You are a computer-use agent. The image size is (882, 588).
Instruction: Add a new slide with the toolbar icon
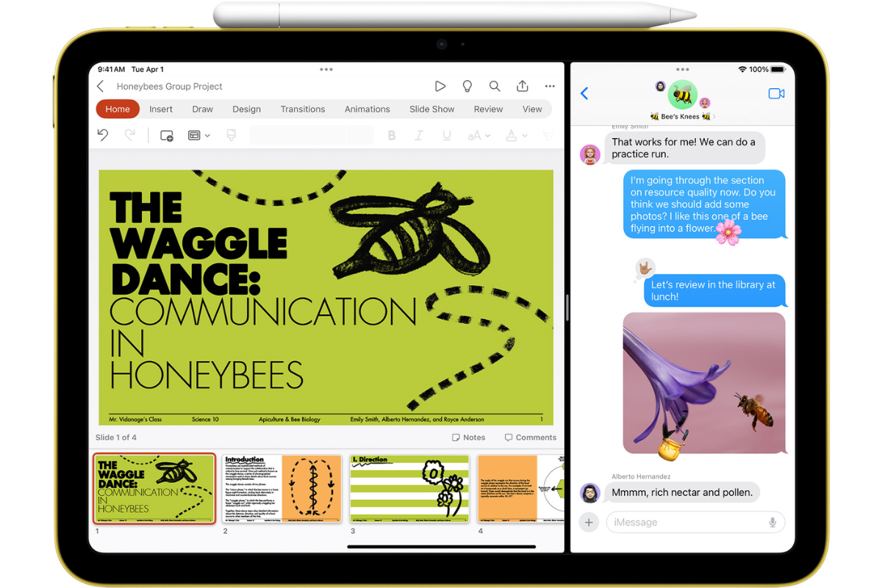(167, 135)
